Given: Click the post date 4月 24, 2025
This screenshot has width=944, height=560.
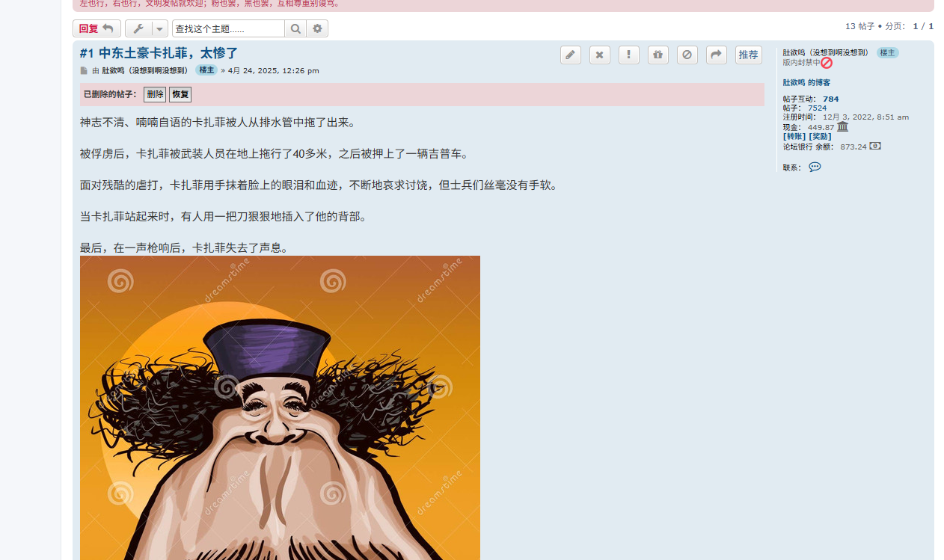Looking at the screenshot, I should click(x=274, y=70).
